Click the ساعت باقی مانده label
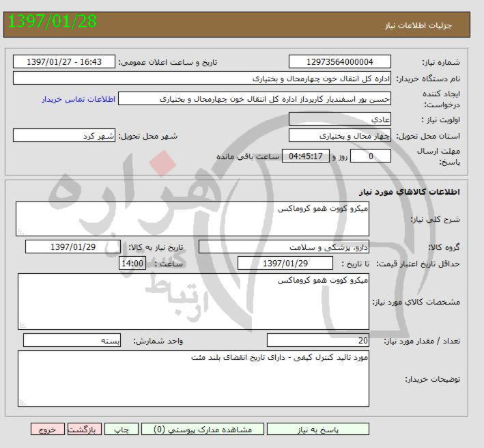Image resolution: width=484 pixels, height=448 pixels. pos(248,156)
